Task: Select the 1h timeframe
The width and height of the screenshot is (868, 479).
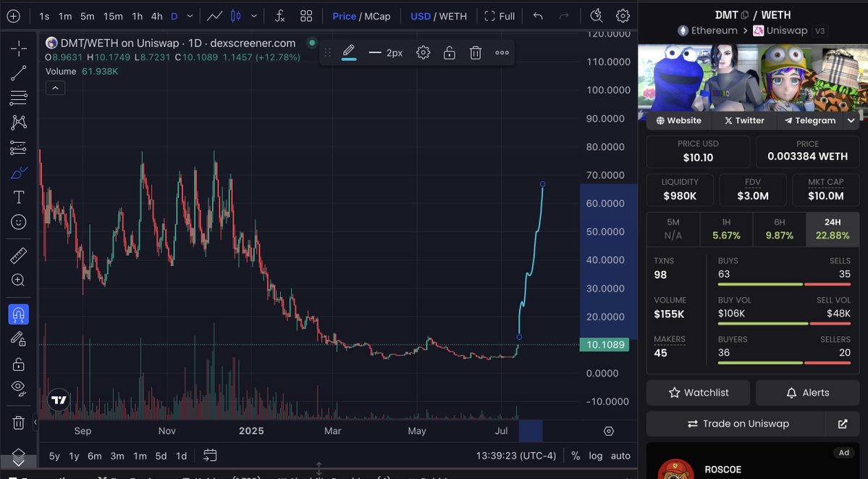Action: (x=138, y=16)
